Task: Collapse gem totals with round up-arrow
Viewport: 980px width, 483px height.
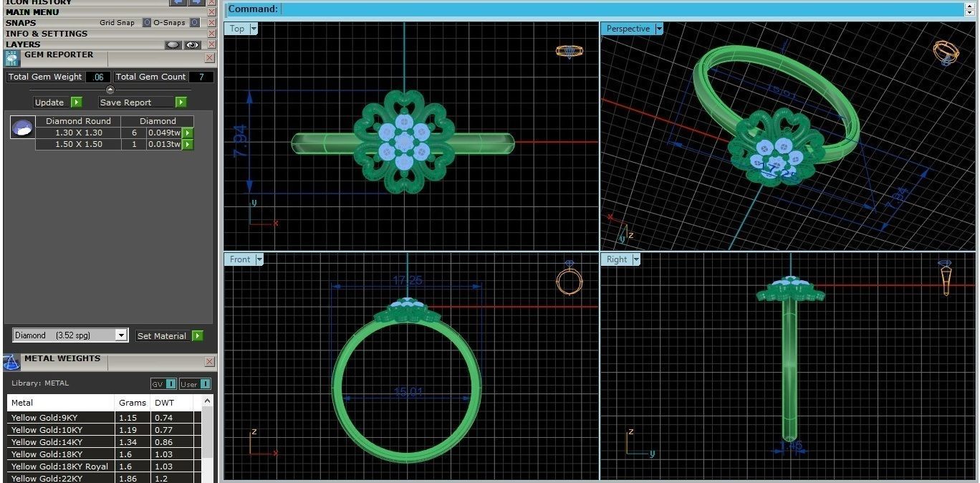Action: [x=110, y=90]
